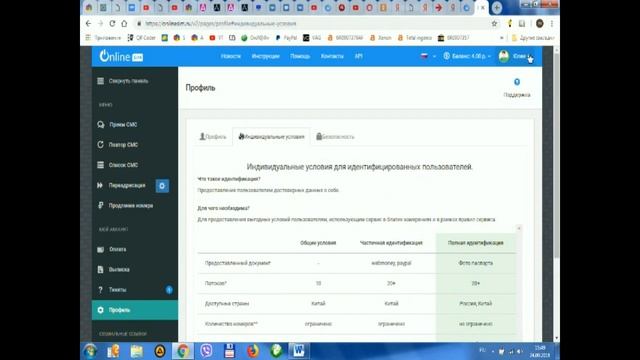Click the page vertical scrollbar
The image size is (640, 360).
click(556, 155)
